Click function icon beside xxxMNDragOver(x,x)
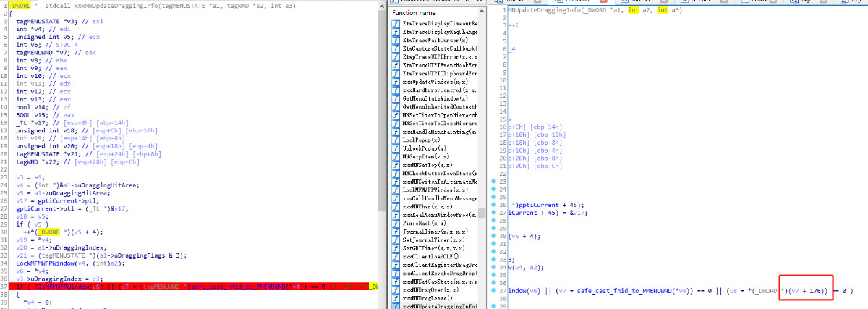868x309 pixels. (396, 289)
